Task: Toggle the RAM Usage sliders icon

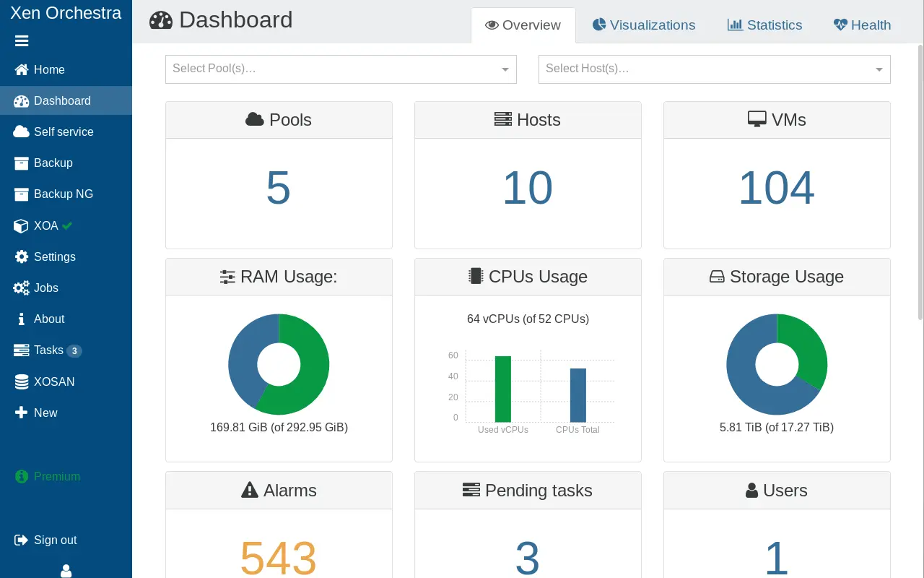Action: tap(227, 276)
